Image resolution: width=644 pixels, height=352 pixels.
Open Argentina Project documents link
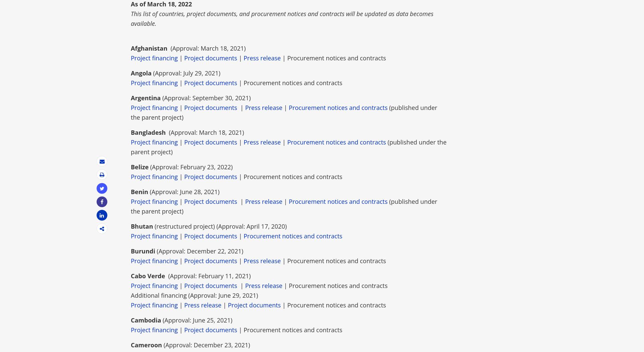tap(211, 108)
